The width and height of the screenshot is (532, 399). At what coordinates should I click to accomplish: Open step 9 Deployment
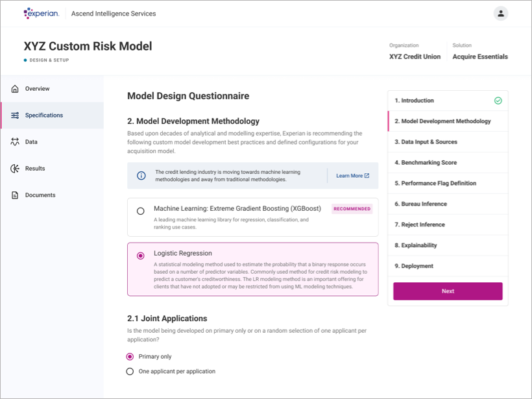click(414, 266)
